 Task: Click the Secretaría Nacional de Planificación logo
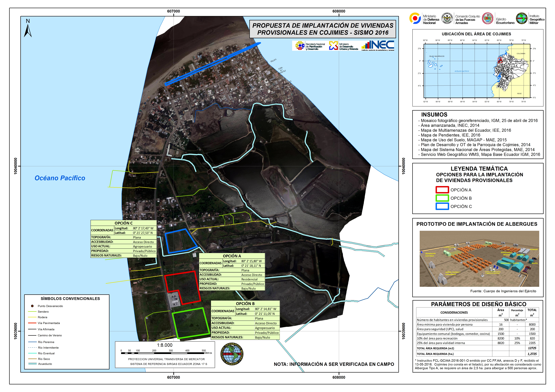300,45
